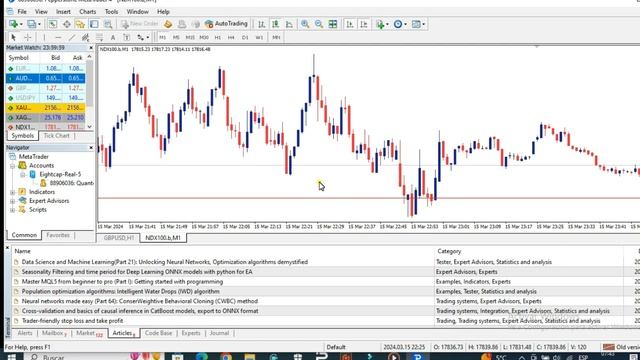
Task: Close the Market Watch panel
Action: coord(91,48)
